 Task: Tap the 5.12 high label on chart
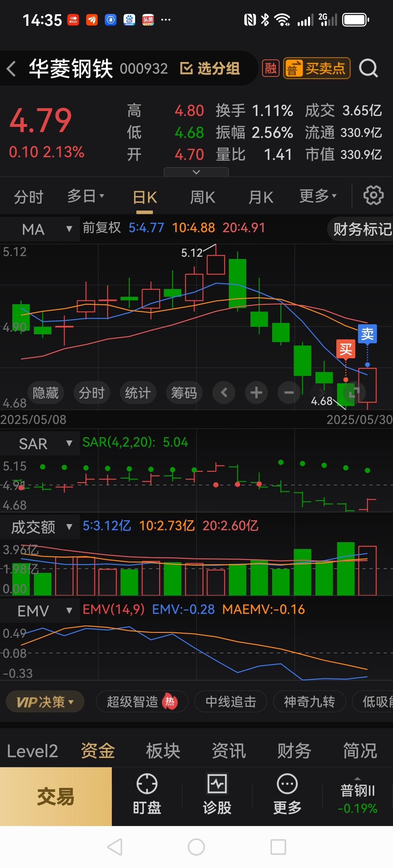point(192,253)
